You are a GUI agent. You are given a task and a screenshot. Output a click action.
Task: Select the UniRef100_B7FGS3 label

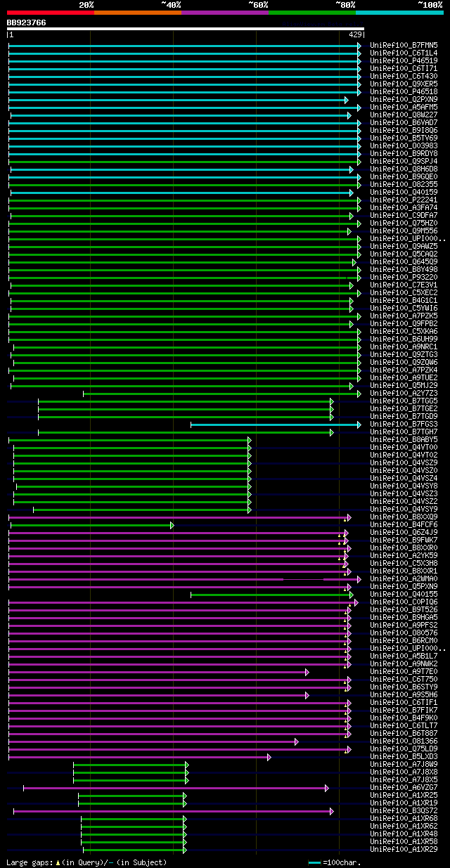click(404, 424)
